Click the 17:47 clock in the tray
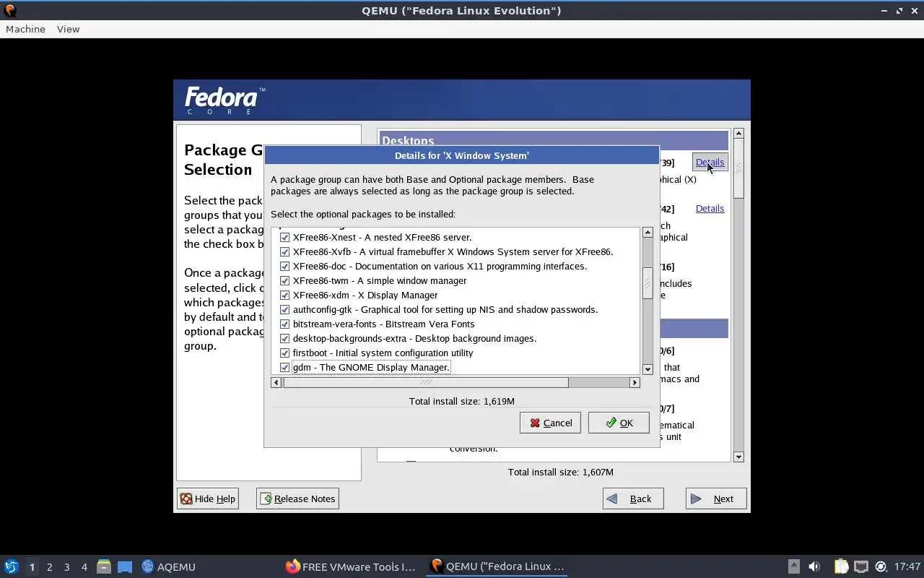Screen dimensions: 924x578 907,566
